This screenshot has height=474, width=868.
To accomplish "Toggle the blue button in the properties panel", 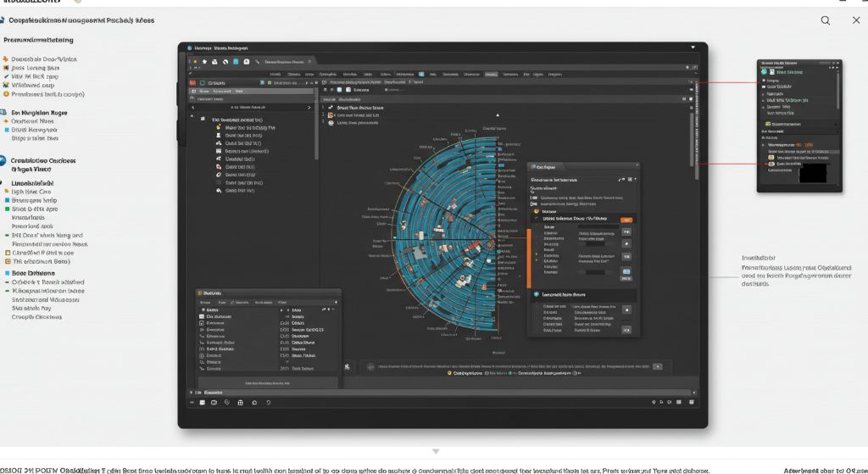I will (x=626, y=272).
